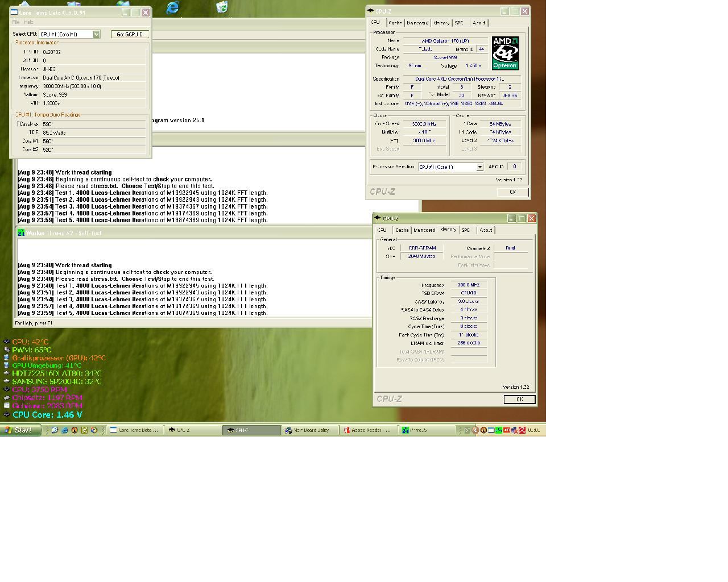The image size is (728, 582).
Task: Click the icon beside SAMSUNG SP2004C reading
Action: [x=7, y=381]
